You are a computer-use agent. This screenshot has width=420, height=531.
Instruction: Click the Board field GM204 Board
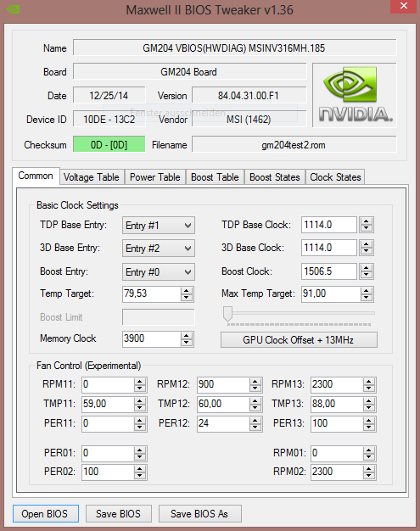(x=190, y=72)
